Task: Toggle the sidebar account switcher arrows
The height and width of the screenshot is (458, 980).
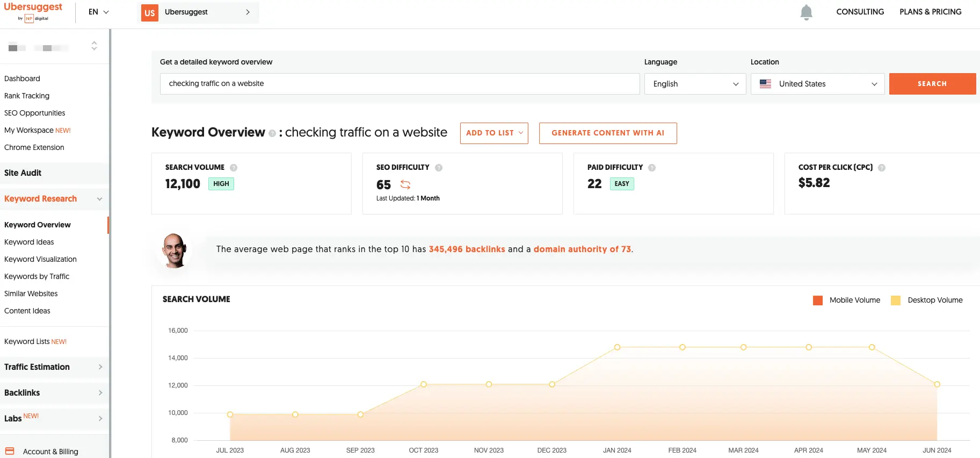Action: coord(94,46)
